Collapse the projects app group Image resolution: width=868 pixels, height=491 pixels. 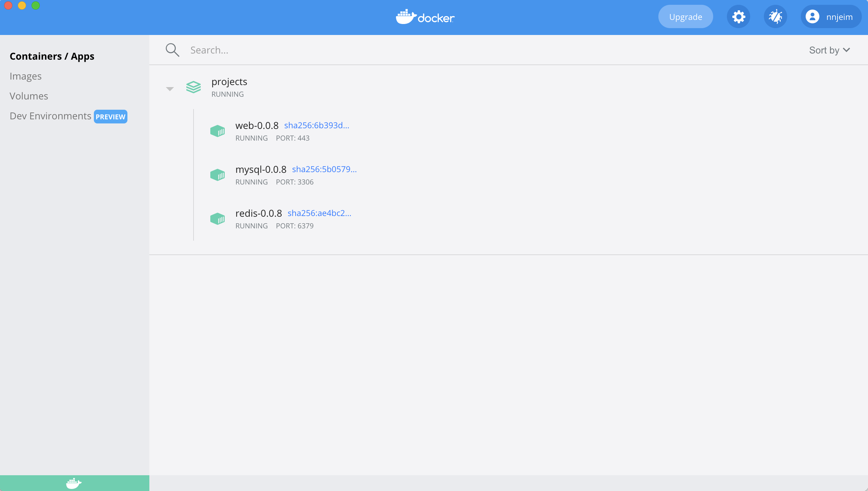tap(170, 89)
